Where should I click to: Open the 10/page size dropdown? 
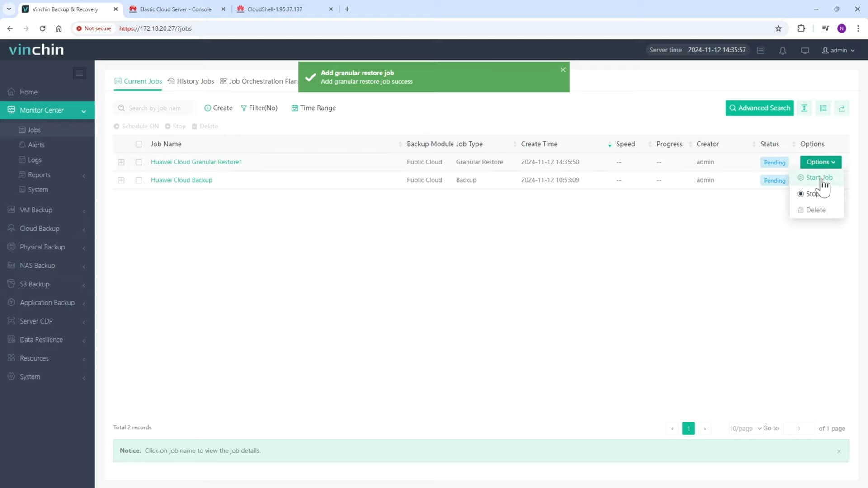point(745,428)
